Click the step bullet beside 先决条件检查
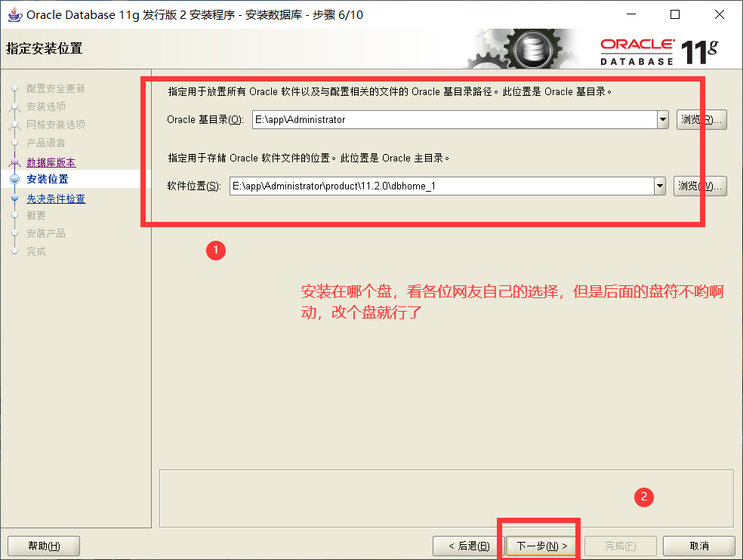 pos(14,198)
